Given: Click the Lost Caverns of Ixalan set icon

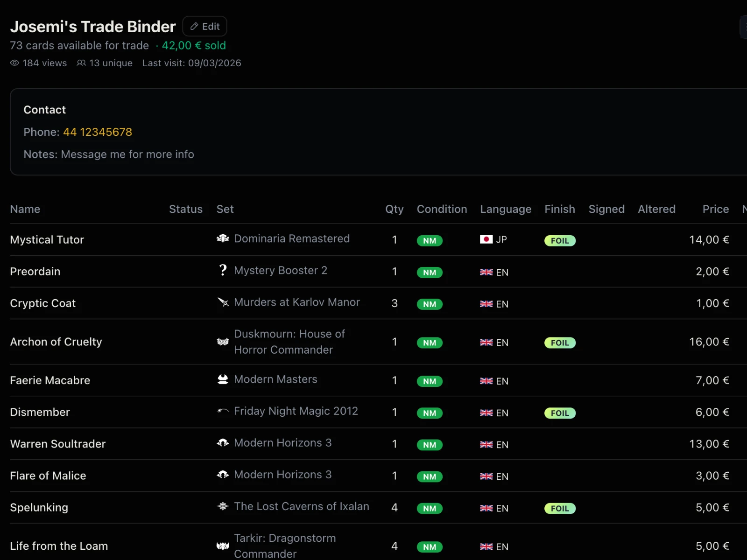Looking at the screenshot, I should [223, 506].
